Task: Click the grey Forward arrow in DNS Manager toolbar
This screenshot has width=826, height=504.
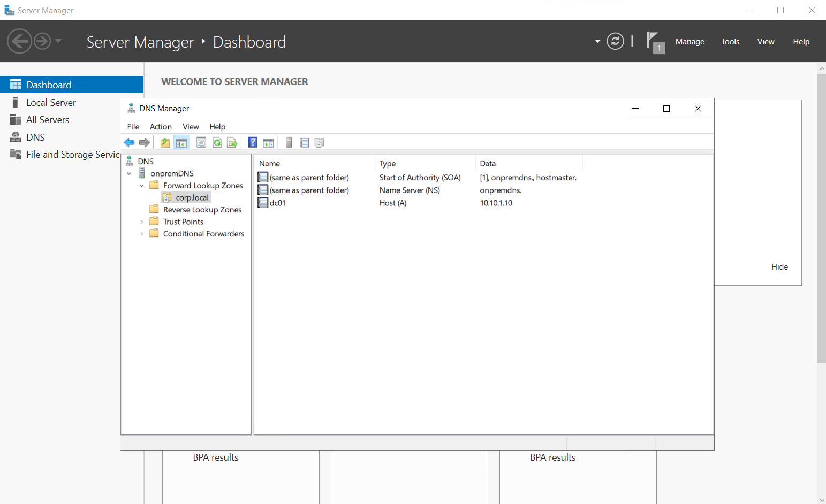Action: (x=145, y=142)
